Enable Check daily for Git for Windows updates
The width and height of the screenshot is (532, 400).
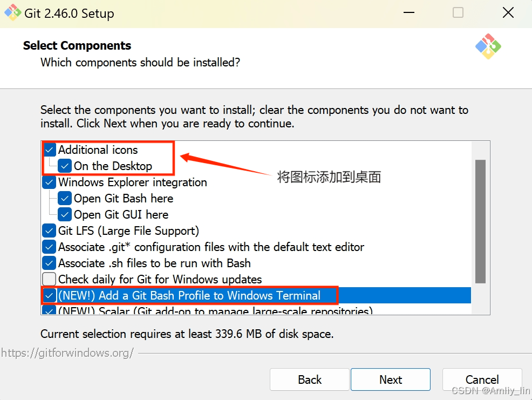coord(49,279)
